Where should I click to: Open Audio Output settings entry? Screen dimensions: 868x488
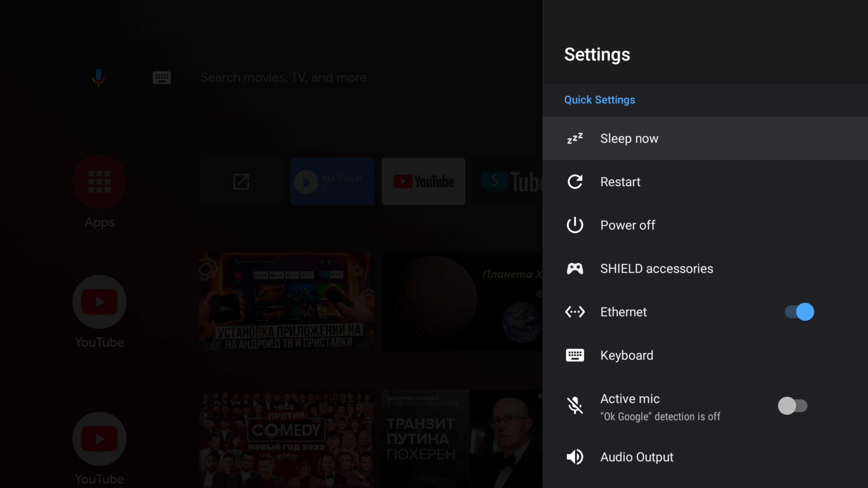(705, 457)
